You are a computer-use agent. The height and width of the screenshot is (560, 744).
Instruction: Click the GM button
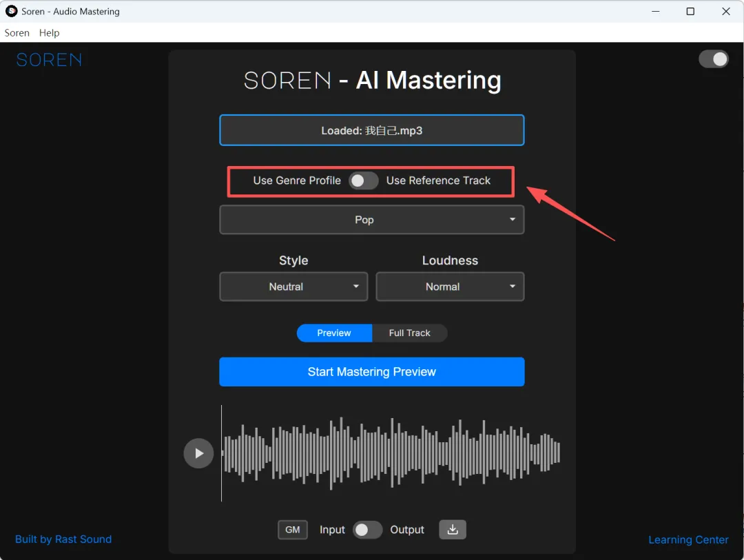292,530
